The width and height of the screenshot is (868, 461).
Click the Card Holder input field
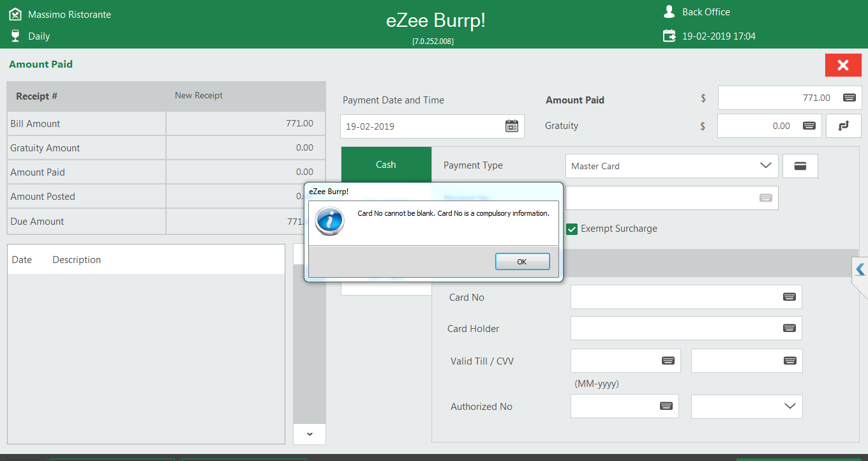(x=686, y=328)
